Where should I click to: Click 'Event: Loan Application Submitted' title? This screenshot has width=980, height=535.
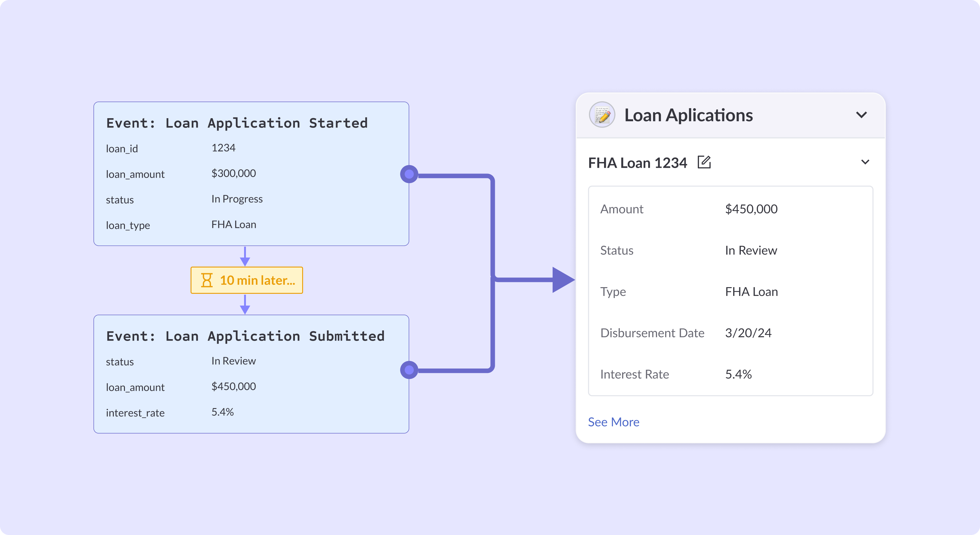click(245, 336)
